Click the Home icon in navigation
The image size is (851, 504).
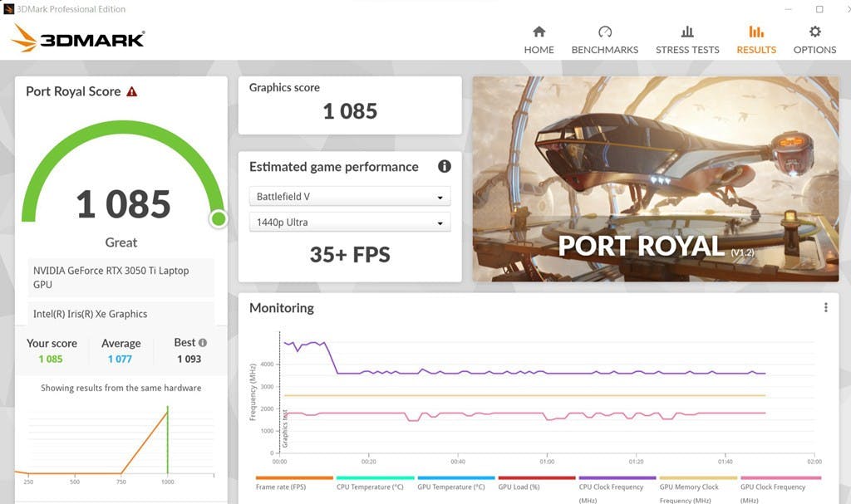[539, 32]
